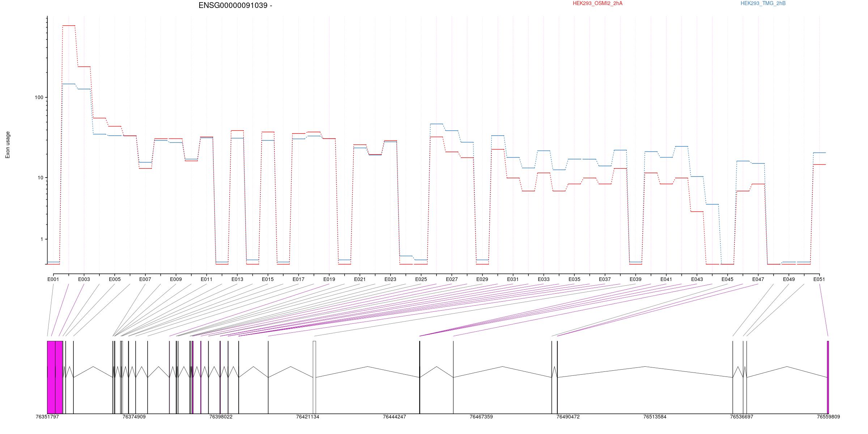Image resolution: width=868 pixels, height=434 pixels.
Task: Select exon label E035
Action: pos(574,279)
